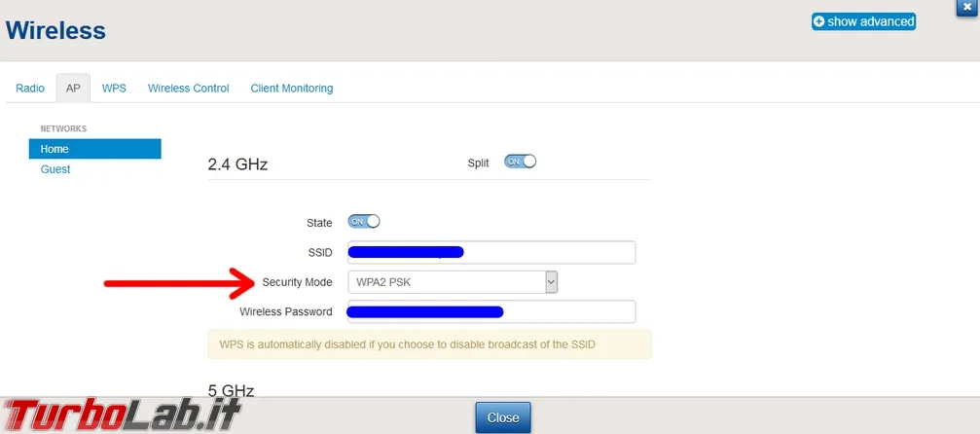Screen dimensions: 980x434
Task: Open the WPS tab
Action: point(114,89)
